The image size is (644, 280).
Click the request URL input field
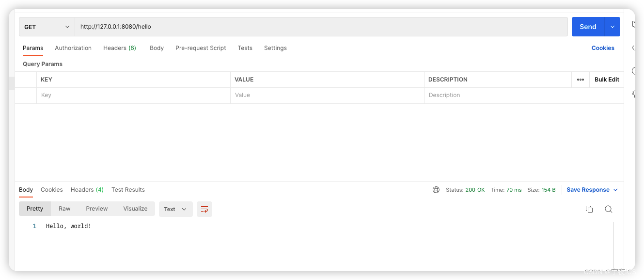tap(321, 27)
